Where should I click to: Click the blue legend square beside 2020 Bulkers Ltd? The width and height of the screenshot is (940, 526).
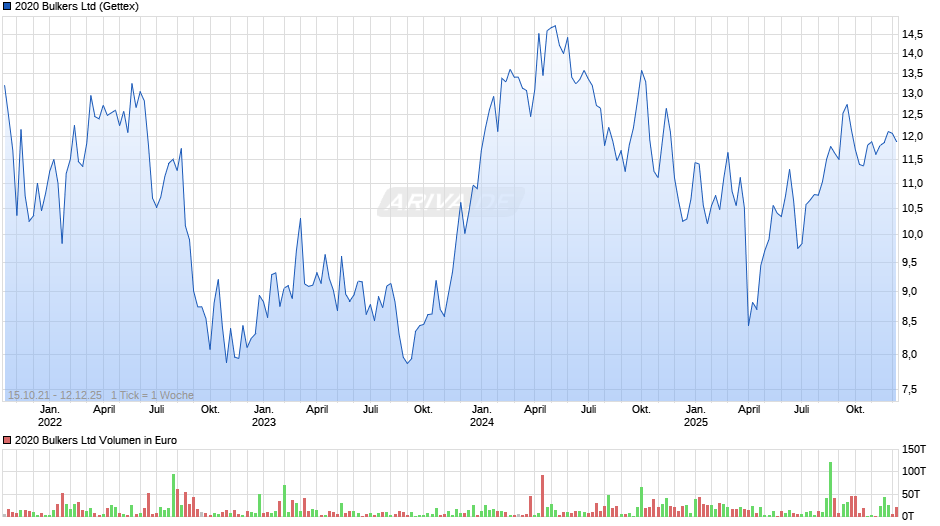pos(7,7)
